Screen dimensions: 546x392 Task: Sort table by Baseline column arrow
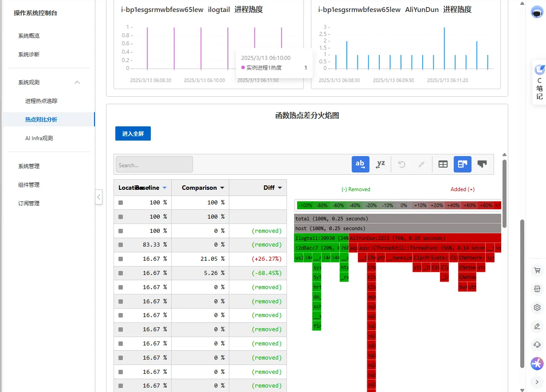point(165,188)
